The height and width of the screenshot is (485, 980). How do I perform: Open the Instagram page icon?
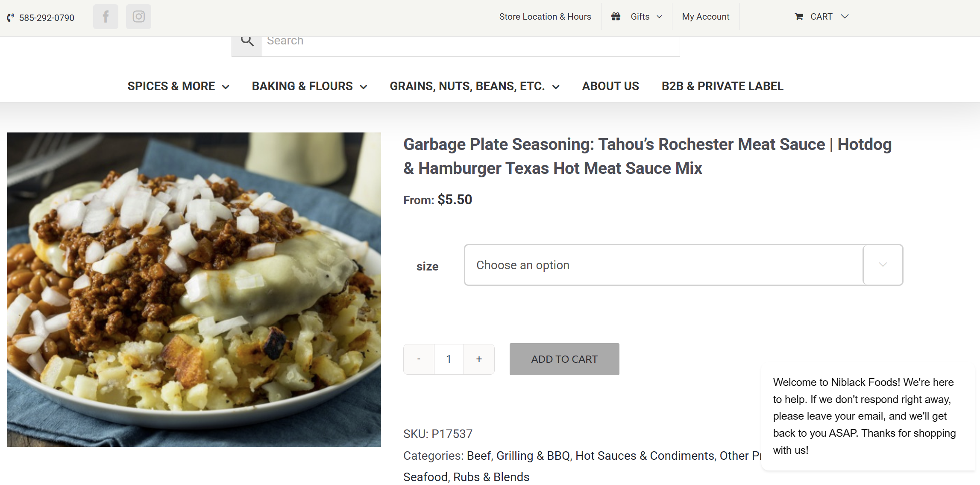(x=138, y=17)
